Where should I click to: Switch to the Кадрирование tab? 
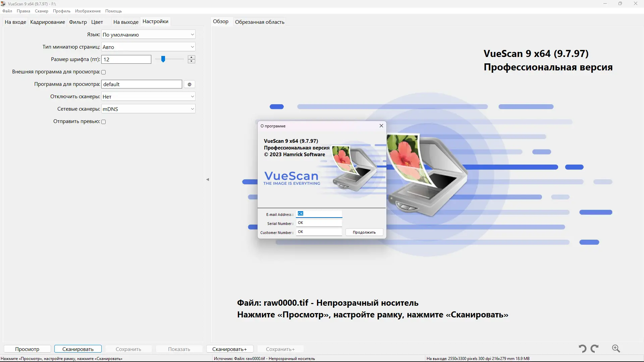[x=48, y=22]
